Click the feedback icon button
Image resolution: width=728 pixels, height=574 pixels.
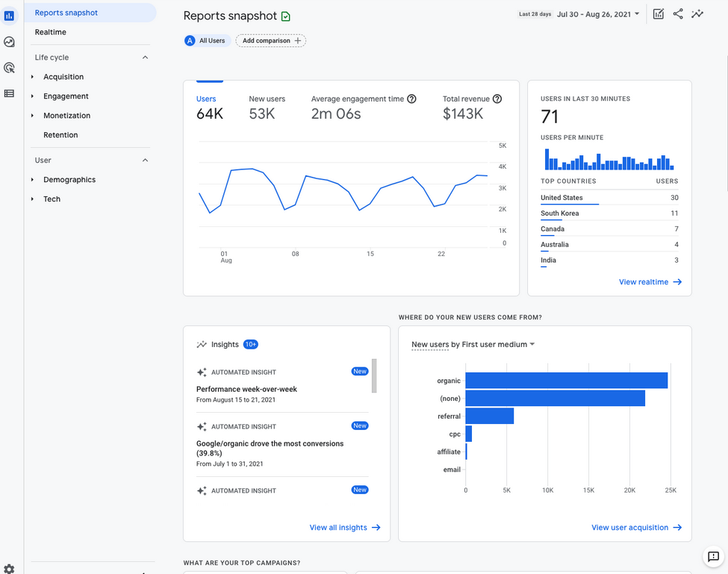click(x=713, y=556)
